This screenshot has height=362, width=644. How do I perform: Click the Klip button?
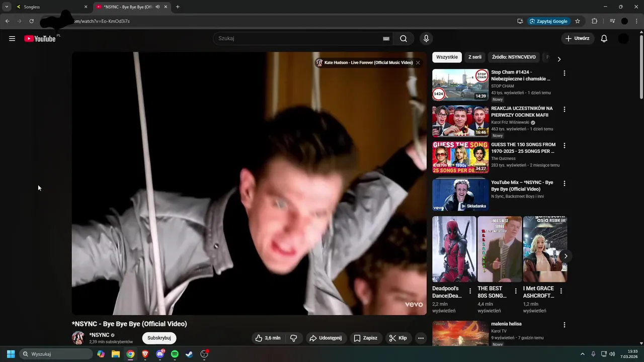pos(398,338)
